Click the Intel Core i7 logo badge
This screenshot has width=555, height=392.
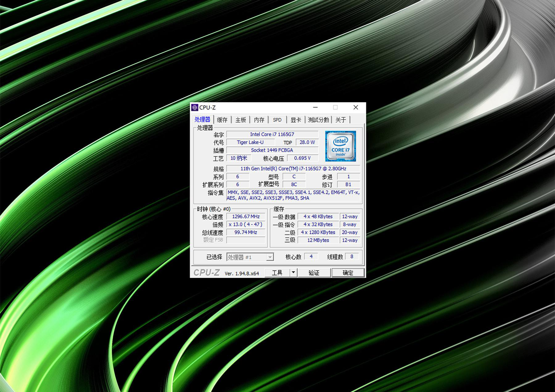pyautogui.click(x=340, y=146)
